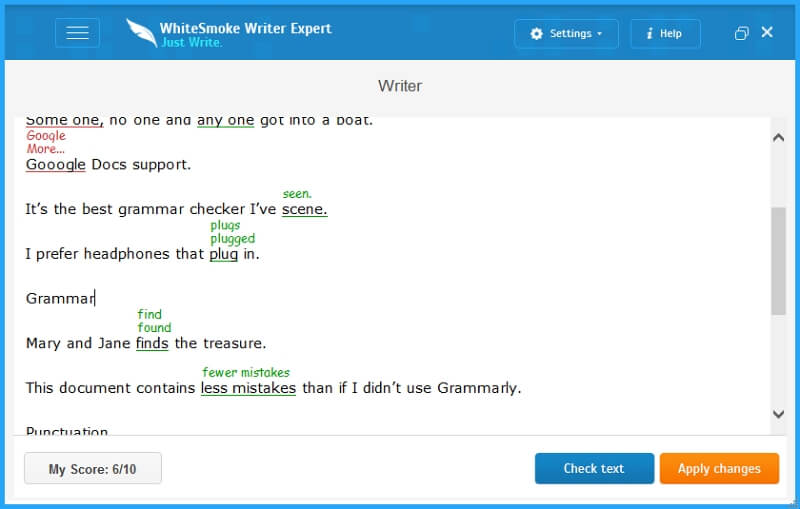
Task: Click the restore window icon
Action: [741, 33]
